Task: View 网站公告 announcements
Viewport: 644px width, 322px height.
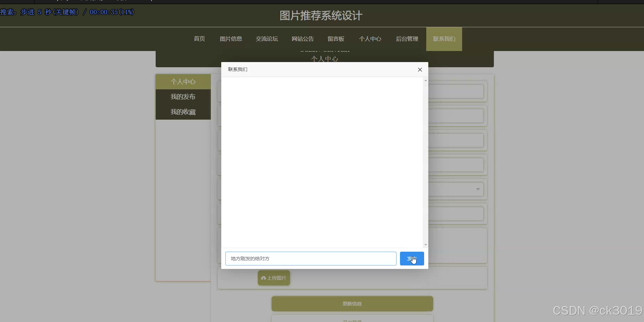Action: (303, 39)
